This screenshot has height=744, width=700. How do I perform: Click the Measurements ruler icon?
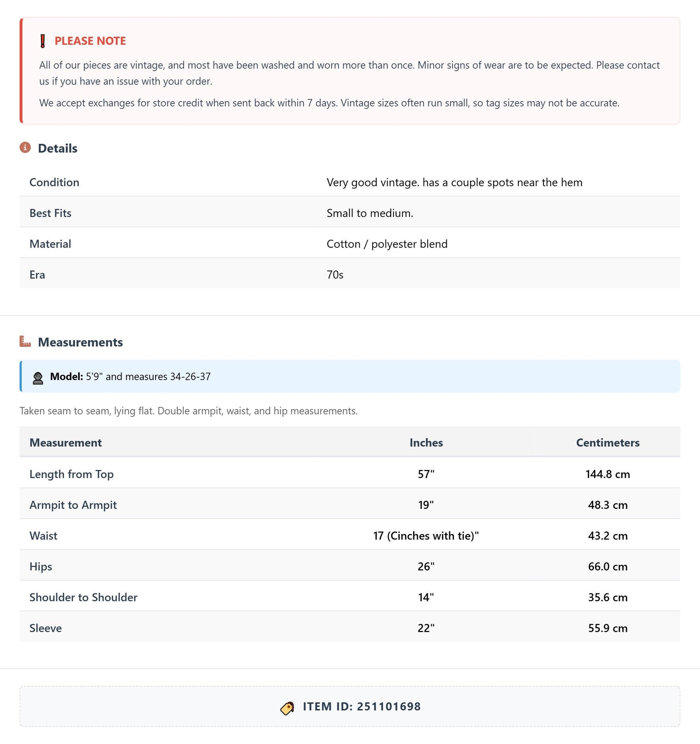point(25,341)
